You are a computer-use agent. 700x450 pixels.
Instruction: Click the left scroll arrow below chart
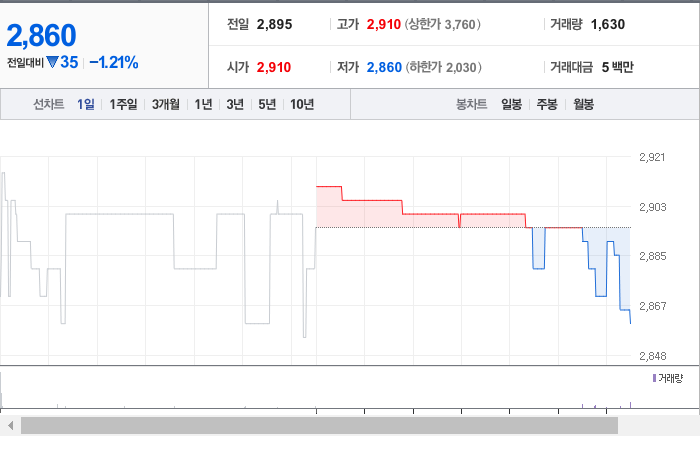pos(10,425)
